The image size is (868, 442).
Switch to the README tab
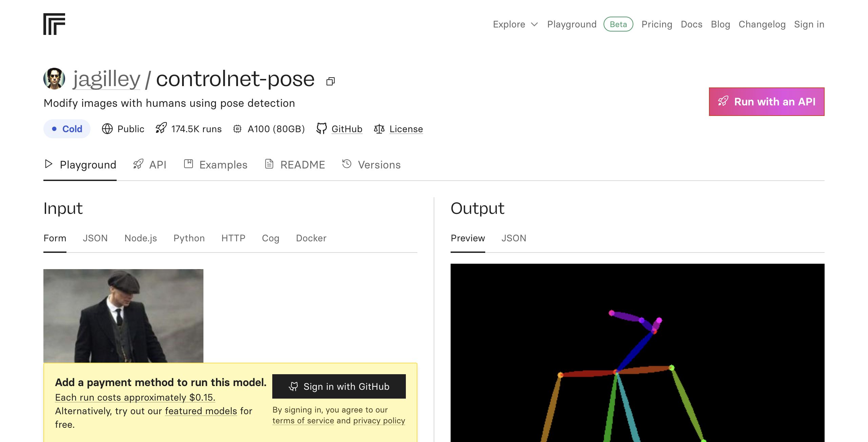click(x=295, y=165)
